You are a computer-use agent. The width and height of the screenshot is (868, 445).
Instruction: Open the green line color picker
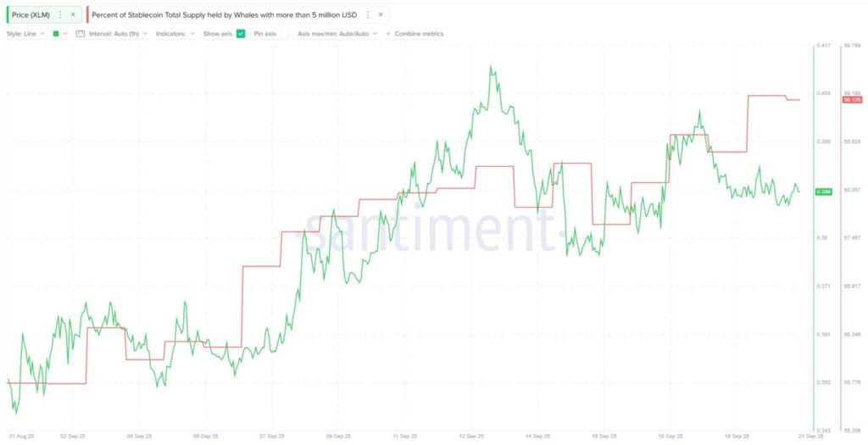(59, 34)
